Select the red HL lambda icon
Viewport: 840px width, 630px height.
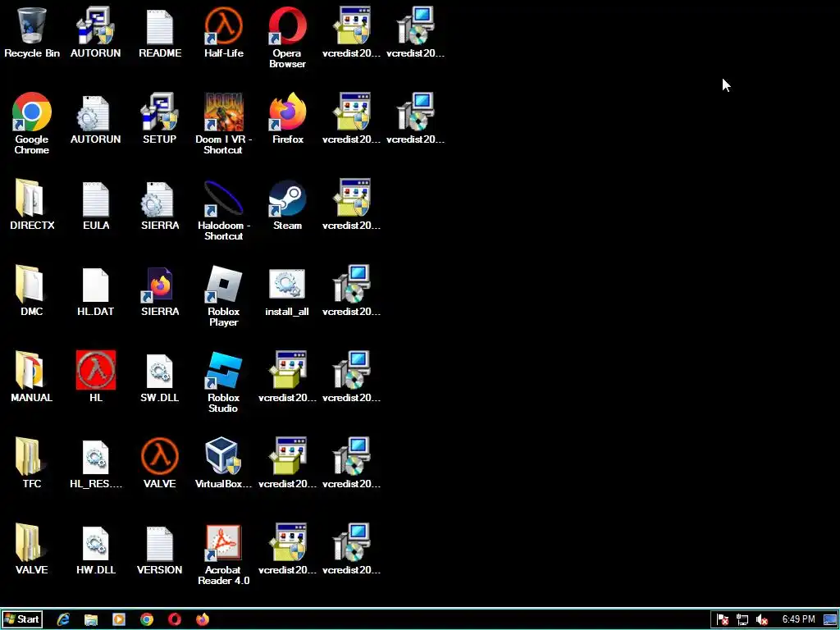click(95, 377)
